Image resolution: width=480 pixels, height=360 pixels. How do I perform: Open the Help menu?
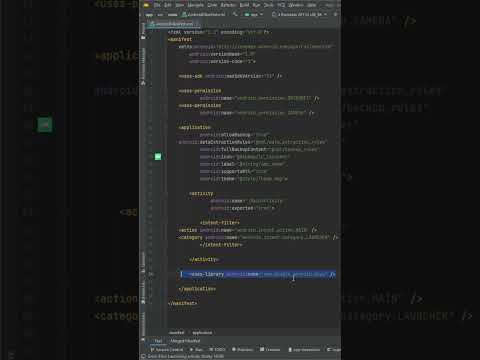click(312, 5)
